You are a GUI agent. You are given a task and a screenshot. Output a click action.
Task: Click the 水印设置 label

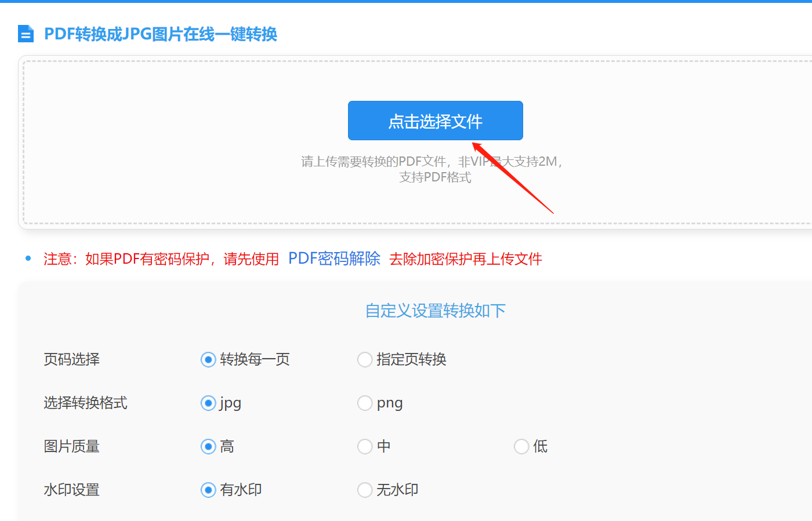[x=72, y=490]
